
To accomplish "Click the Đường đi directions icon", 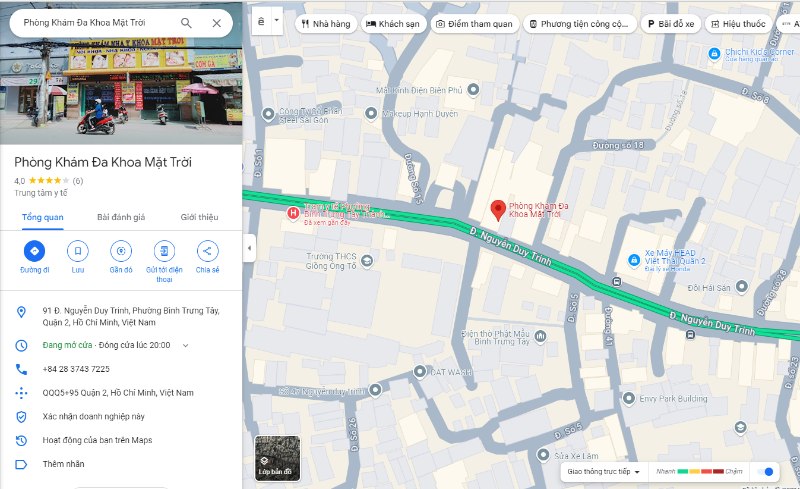I will coord(34,251).
